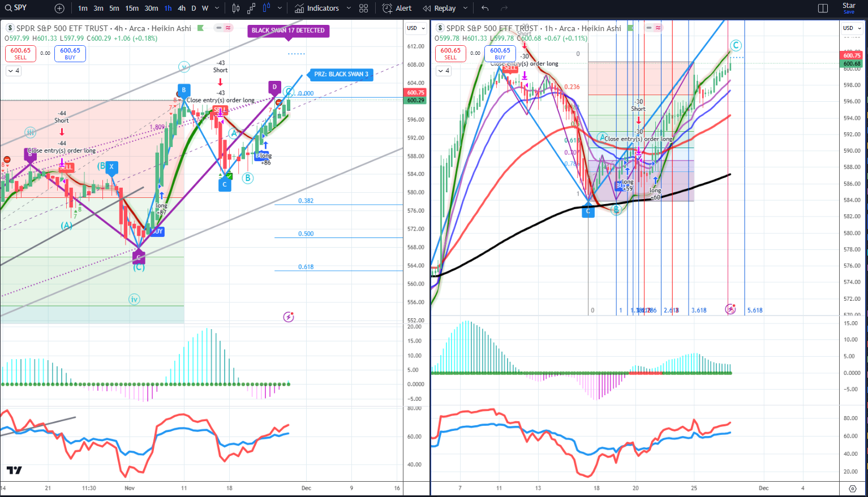Click the 5.618 Fib time zone label
The height and width of the screenshot is (497, 868).
(x=755, y=310)
